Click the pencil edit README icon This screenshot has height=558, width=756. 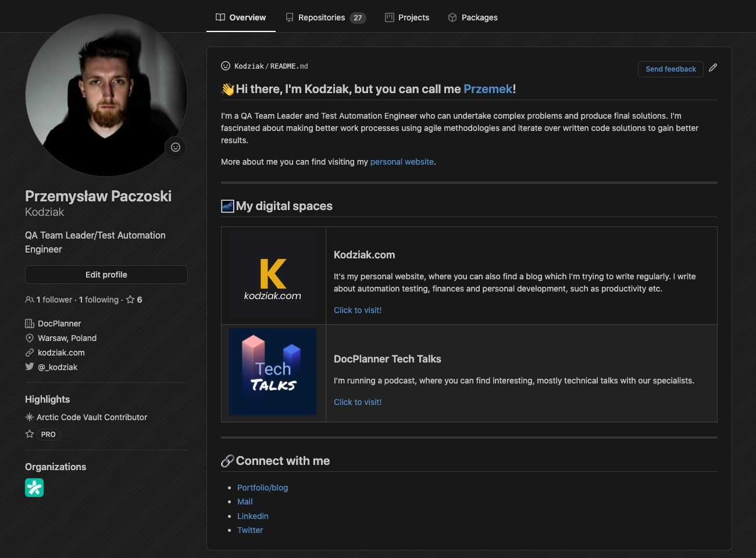pos(713,68)
